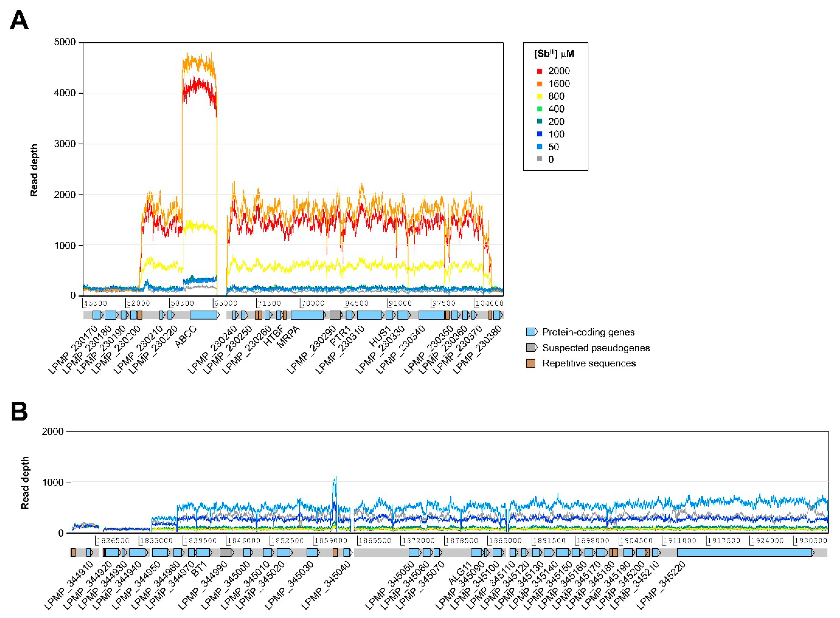
Task: Select the 'Read depth' axis title of panel A
Action: [34, 170]
